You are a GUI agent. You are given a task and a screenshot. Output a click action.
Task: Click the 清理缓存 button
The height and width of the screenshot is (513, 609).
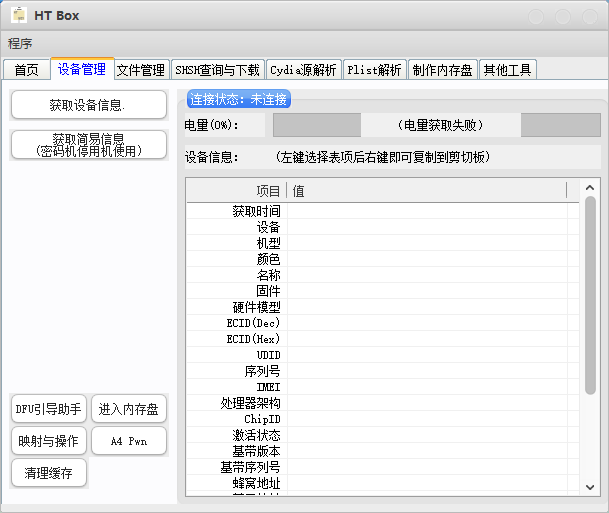[x=49, y=473]
